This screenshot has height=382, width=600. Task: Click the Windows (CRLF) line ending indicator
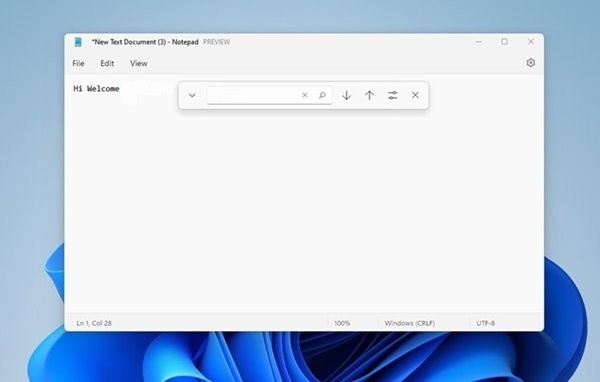pos(410,323)
